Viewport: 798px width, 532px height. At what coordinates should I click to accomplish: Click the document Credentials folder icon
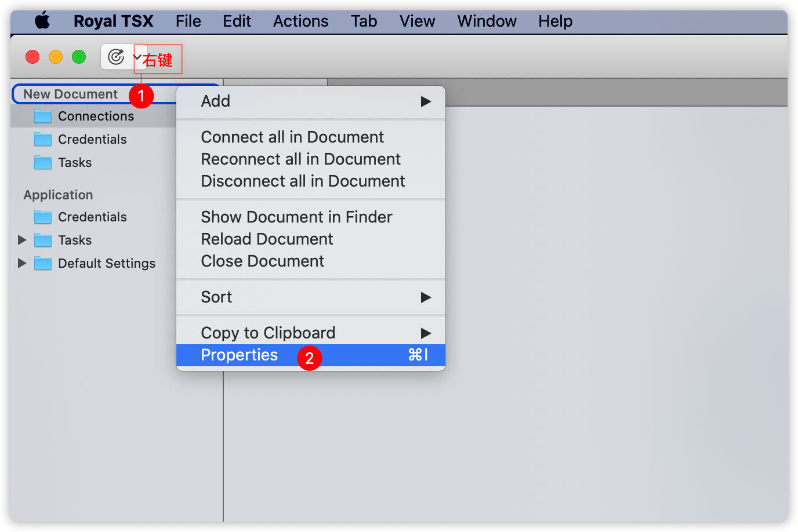click(x=43, y=139)
